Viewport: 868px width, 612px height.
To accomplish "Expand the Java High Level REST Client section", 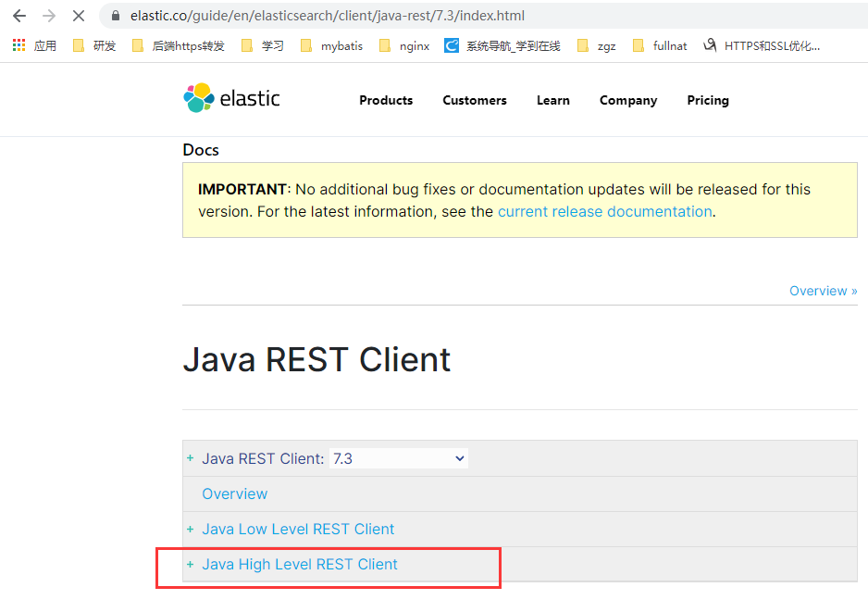I will click(191, 565).
